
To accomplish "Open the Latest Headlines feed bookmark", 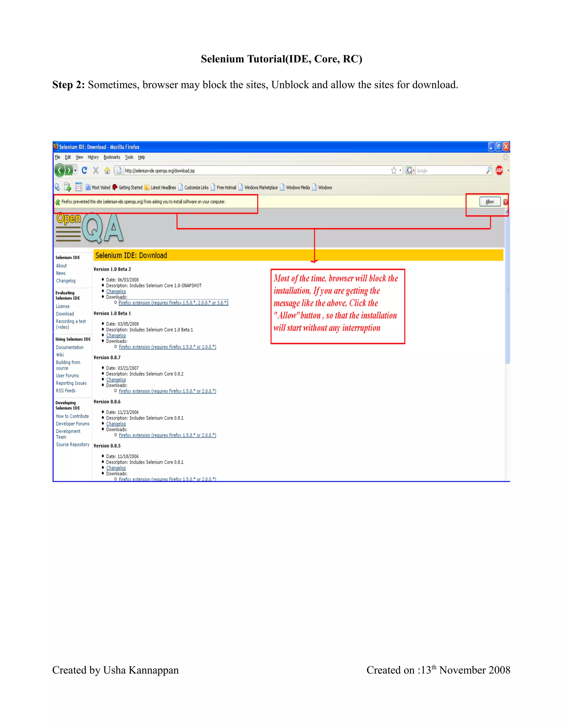I will pos(160,187).
